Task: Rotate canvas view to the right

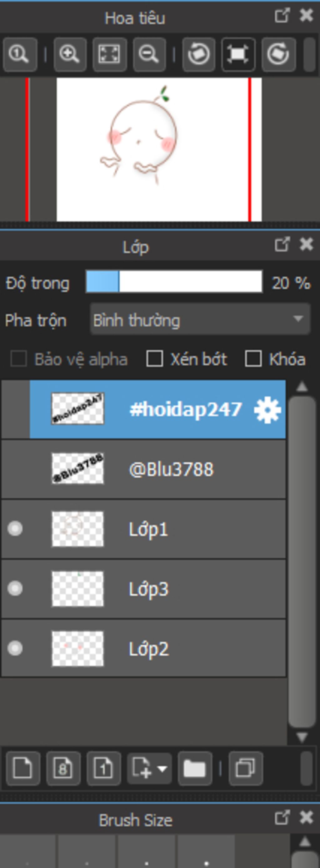Action: [279, 54]
